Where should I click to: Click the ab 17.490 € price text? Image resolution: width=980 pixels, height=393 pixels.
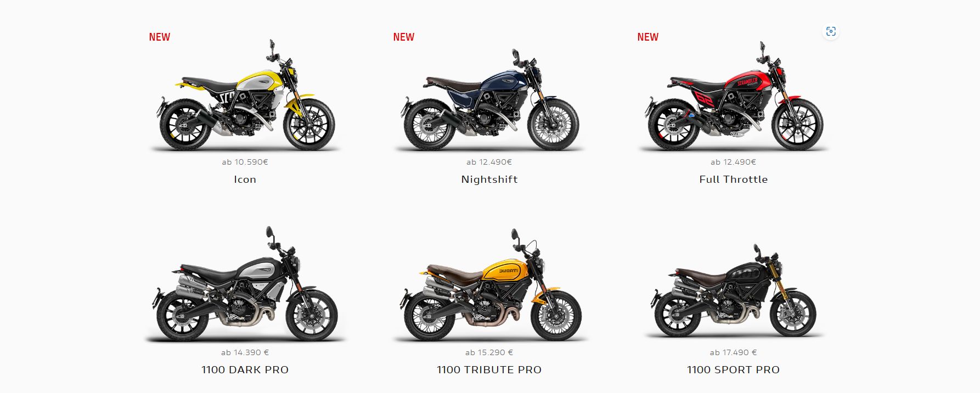[733, 352]
